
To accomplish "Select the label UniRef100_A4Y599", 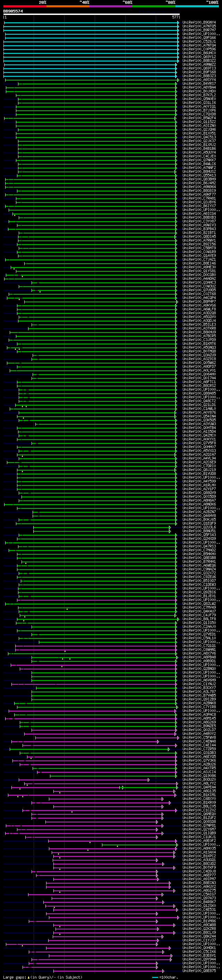I will pyautogui.click(x=199, y=481).
